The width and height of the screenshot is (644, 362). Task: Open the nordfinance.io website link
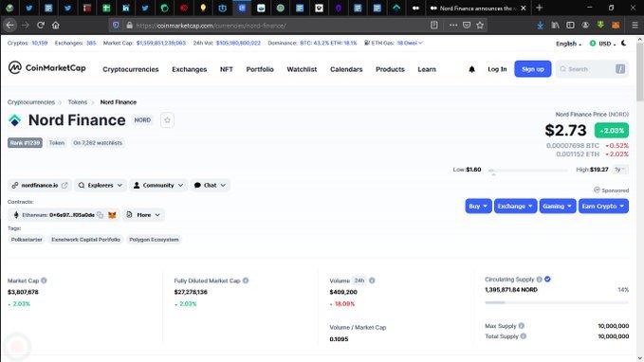(40, 185)
